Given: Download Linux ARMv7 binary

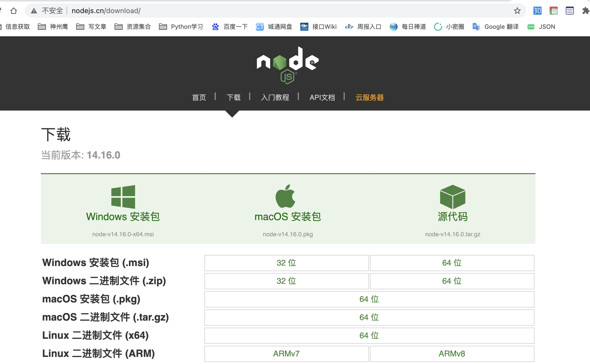Looking at the screenshot, I should (x=286, y=354).
